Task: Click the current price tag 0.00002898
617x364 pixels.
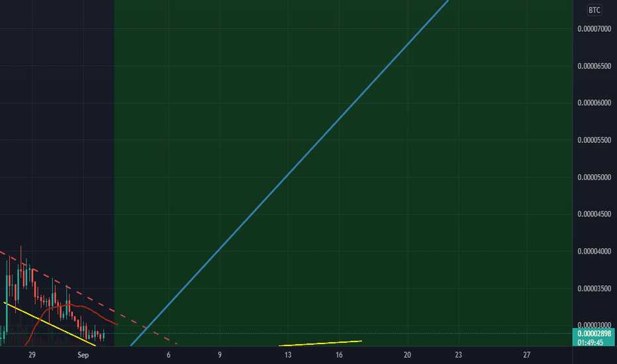Action: pos(594,334)
